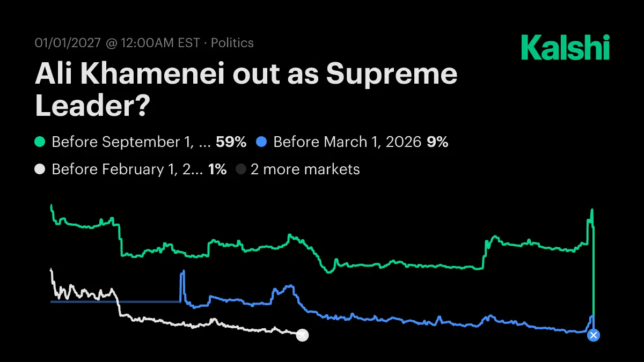Click the white X marker ending white line
The width and height of the screenshot is (644, 362).
coord(303,335)
